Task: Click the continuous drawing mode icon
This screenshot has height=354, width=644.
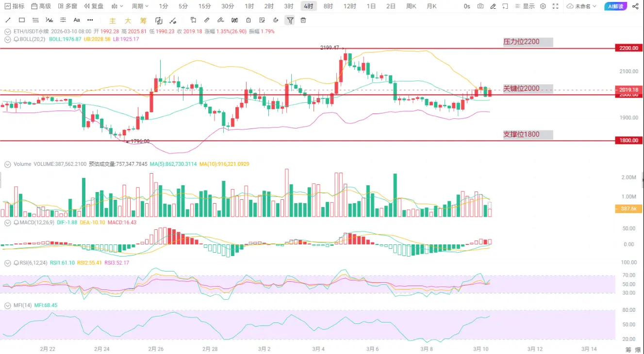Action: (159, 20)
